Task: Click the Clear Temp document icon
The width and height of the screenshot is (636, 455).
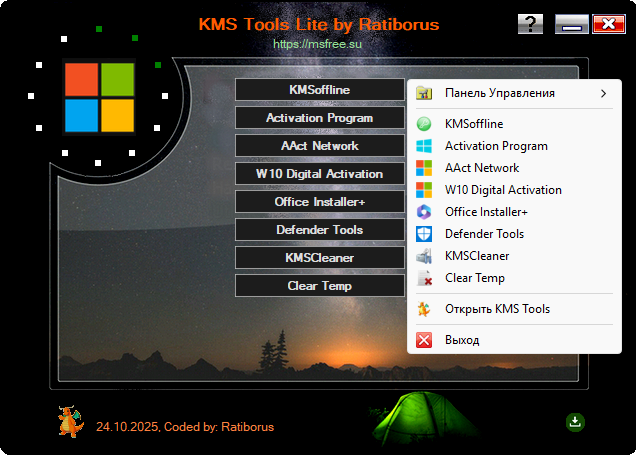Action: [424, 278]
